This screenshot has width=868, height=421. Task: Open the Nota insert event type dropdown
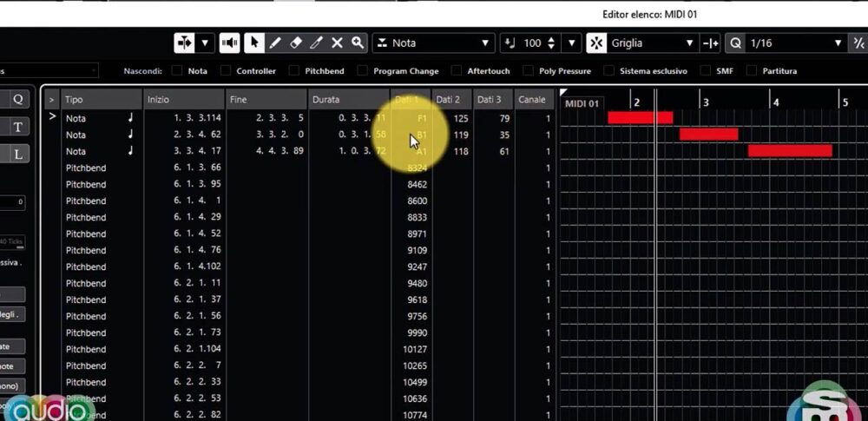(x=433, y=43)
